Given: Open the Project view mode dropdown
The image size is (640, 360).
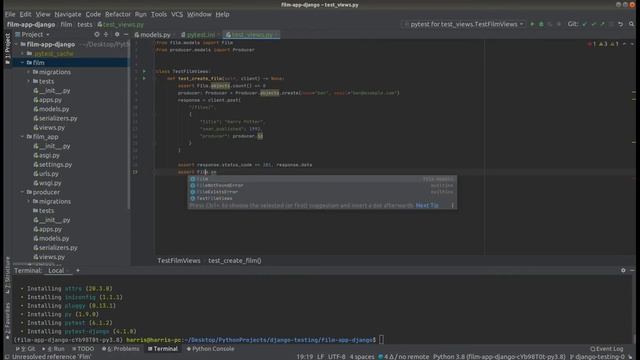Looking at the screenshot, I should click(x=32, y=35).
